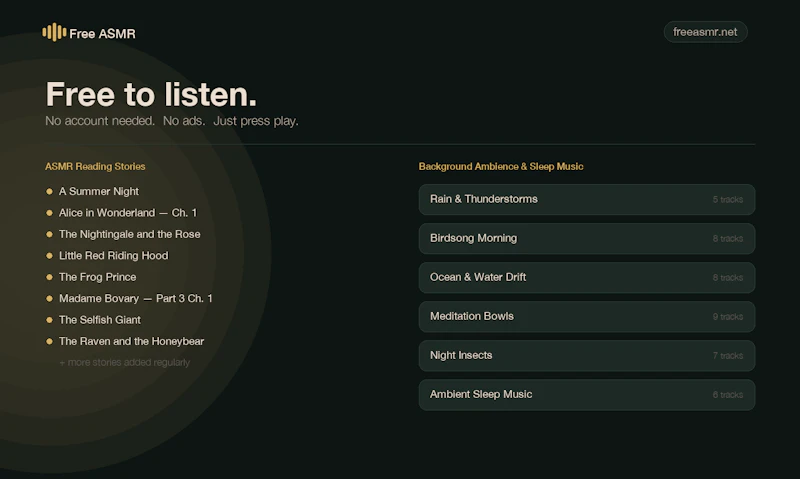Click the ASMR Reading Stories heading
This screenshot has height=479, width=800.
[95, 166]
